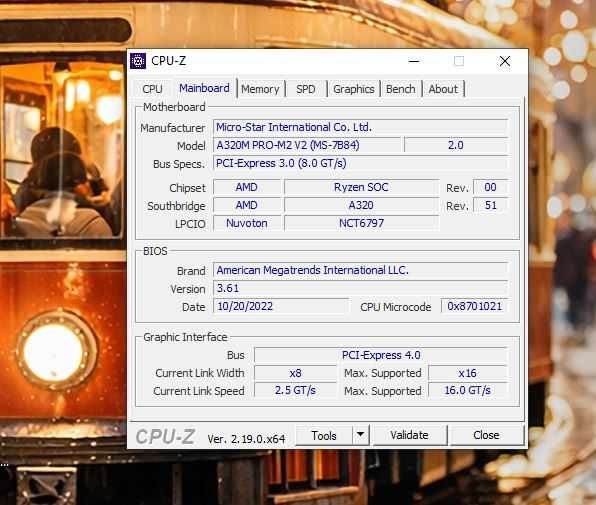Screen dimensions: 596x505
Task: Click the CPU Microcode 0x8701021 value
Action: point(474,306)
